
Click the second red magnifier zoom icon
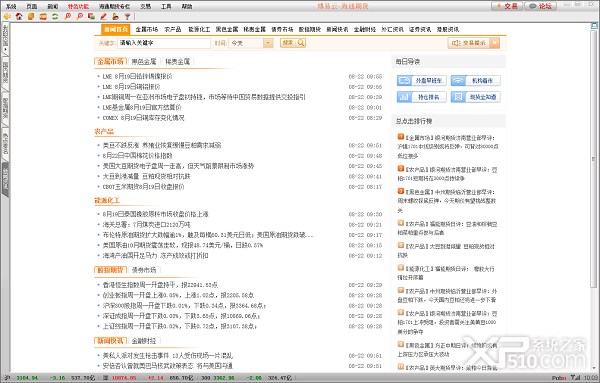tap(79, 16)
